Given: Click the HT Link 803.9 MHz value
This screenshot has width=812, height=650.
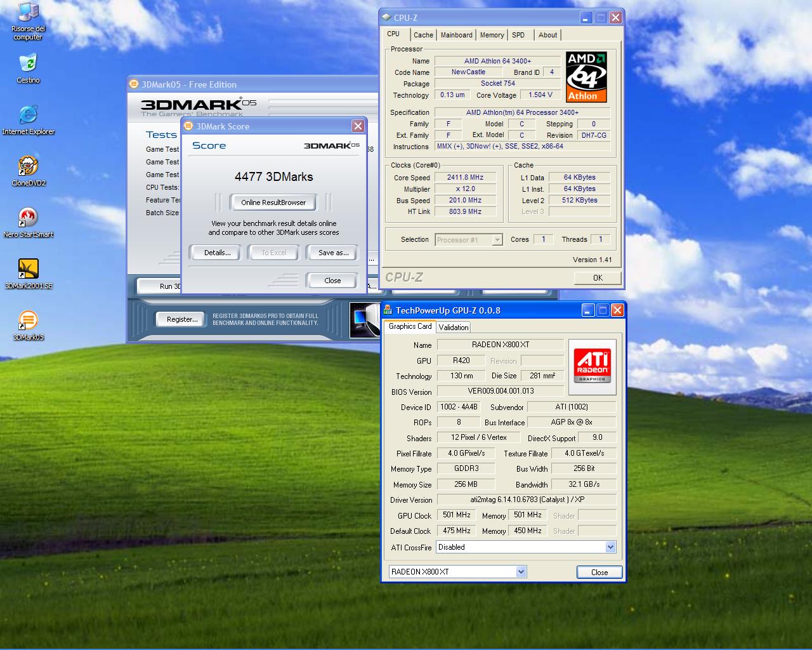Looking at the screenshot, I should [465, 211].
